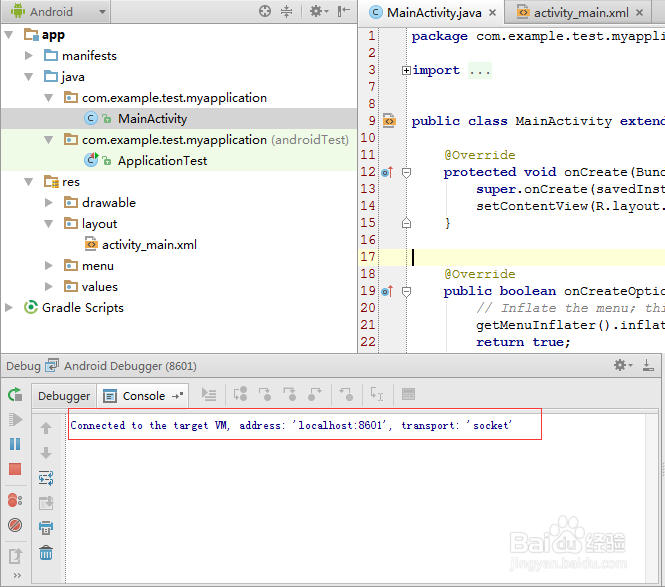Open the Console tab

coord(143,396)
